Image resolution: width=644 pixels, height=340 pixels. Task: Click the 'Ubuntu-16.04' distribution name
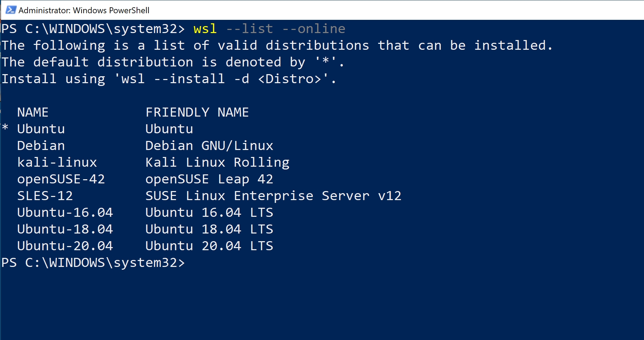pos(65,213)
